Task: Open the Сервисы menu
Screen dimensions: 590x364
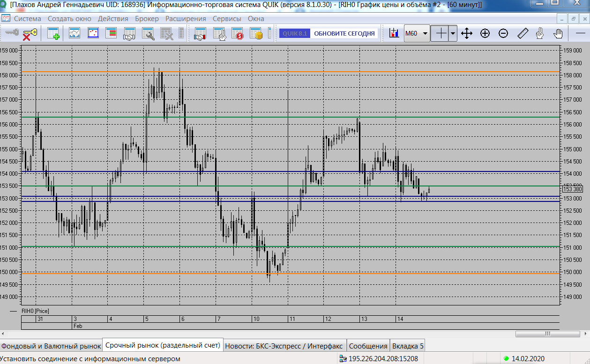Action: [227, 19]
